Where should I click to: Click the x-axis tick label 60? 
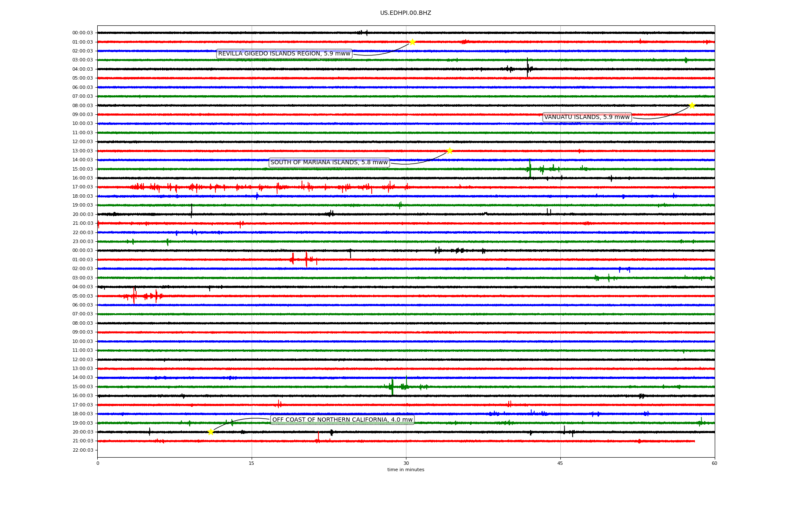point(714,464)
